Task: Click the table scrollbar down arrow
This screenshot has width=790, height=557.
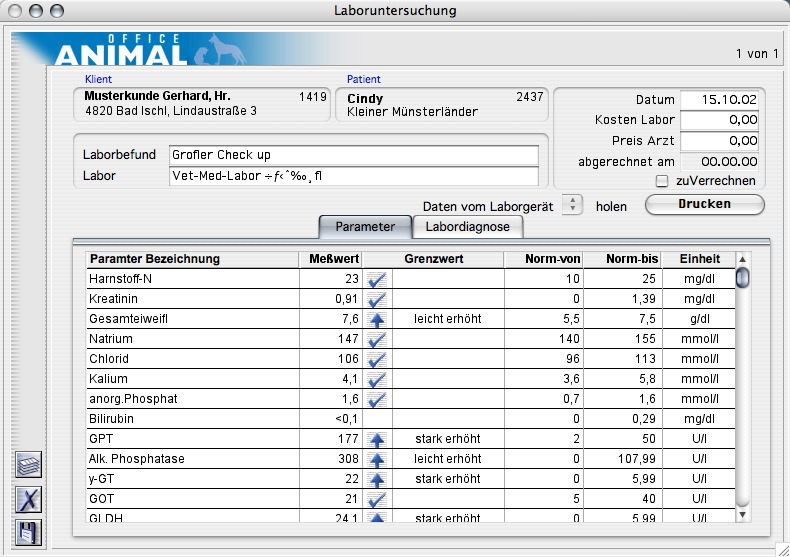Action: tap(742, 513)
